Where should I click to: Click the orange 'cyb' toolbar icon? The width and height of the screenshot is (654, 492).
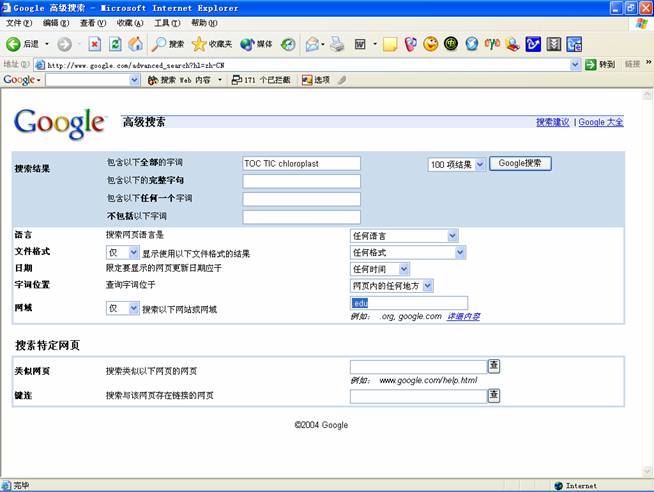(x=492, y=43)
